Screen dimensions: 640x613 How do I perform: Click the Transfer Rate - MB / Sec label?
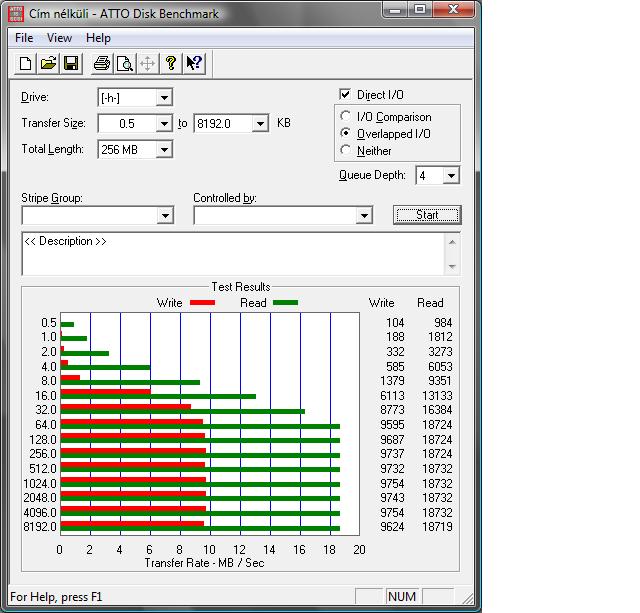[204, 563]
